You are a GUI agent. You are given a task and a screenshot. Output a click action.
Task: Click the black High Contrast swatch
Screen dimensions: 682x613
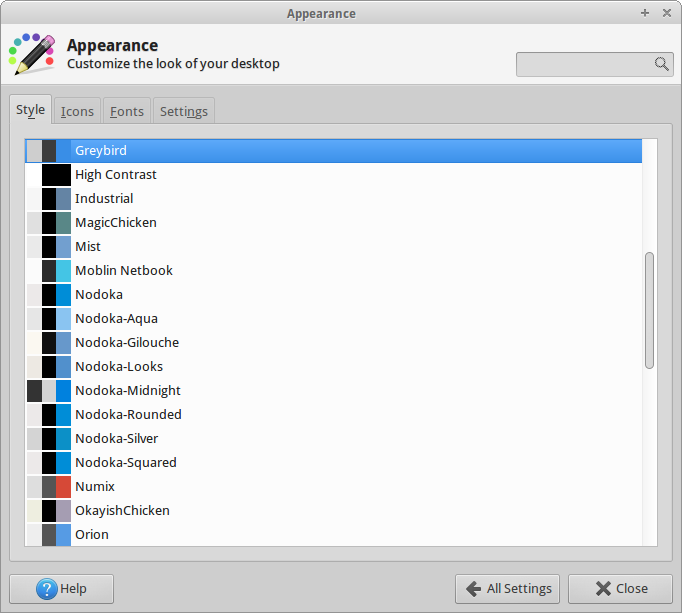coord(57,175)
